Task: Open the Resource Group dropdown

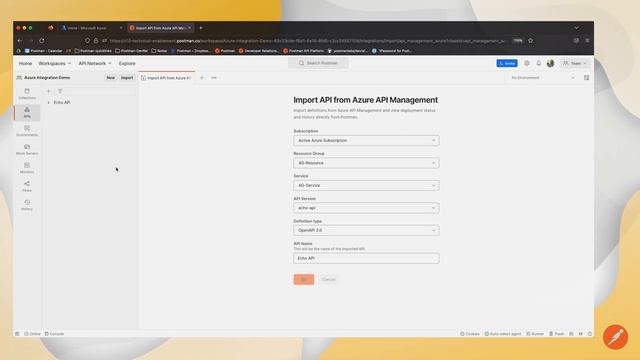Action: 366,163
